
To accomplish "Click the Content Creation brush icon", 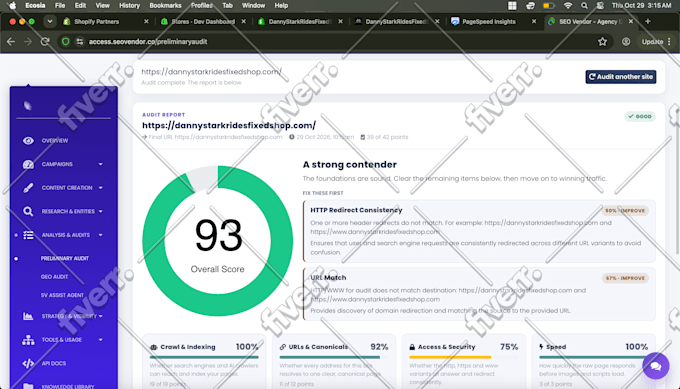I will 28,188.
